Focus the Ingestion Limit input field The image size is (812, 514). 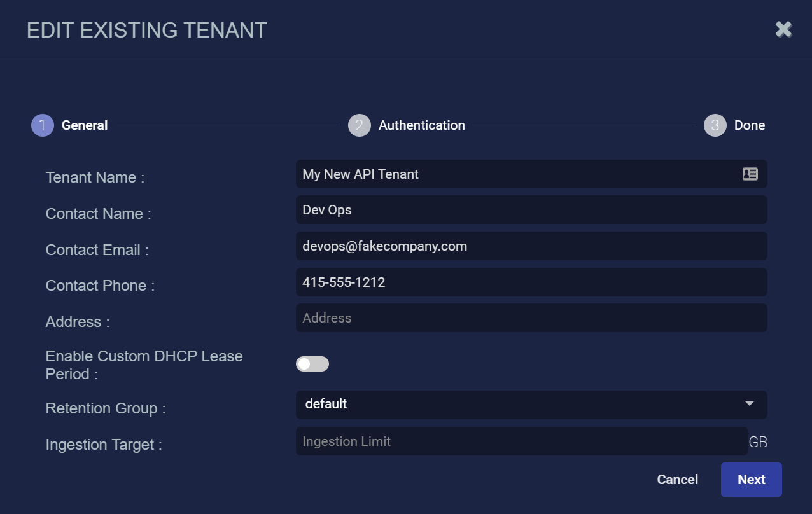(522, 441)
